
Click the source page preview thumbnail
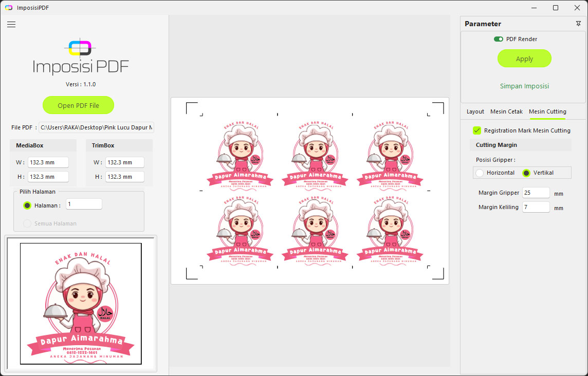pyautogui.click(x=81, y=304)
